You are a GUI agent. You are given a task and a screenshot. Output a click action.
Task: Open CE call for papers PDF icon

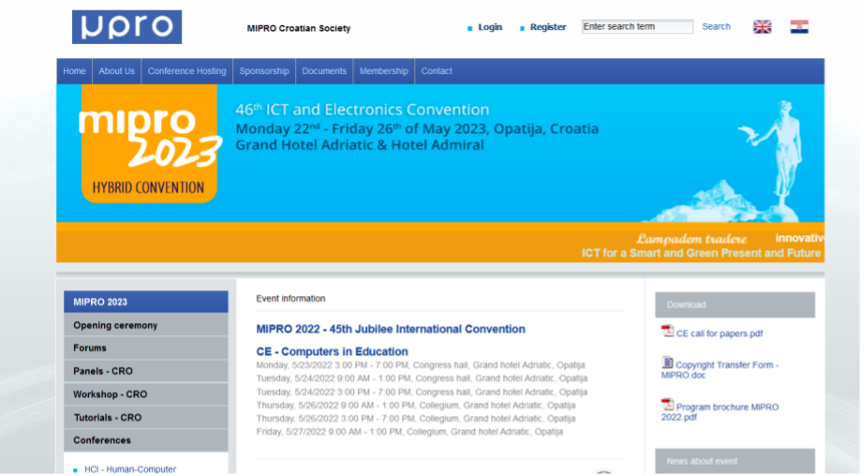(667, 332)
